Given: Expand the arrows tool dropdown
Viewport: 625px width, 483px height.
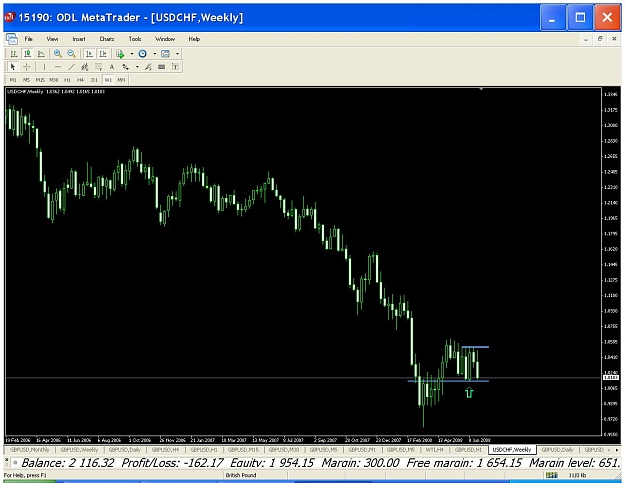Looking at the screenshot, I should pyautogui.click(x=137, y=67).
